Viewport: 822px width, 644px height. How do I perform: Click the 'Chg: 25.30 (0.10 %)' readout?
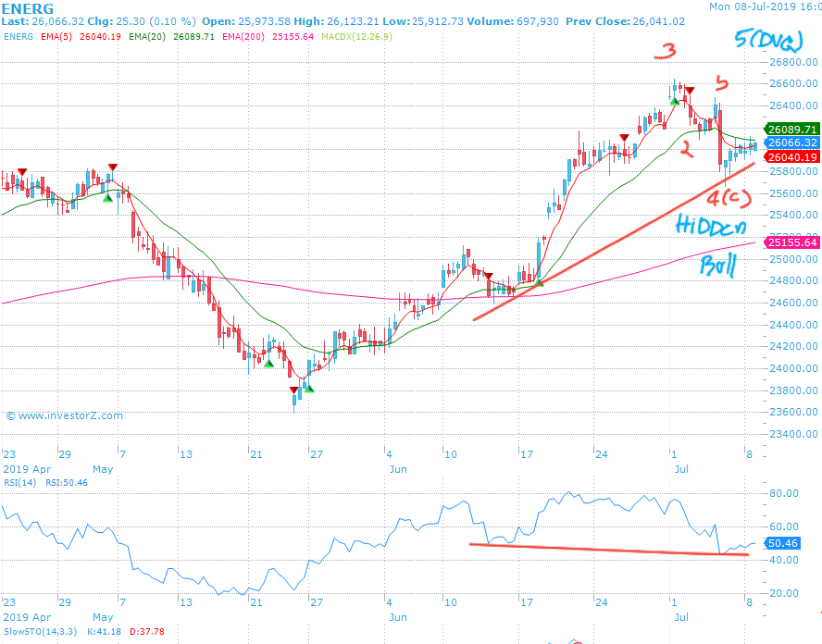(141, 21)
